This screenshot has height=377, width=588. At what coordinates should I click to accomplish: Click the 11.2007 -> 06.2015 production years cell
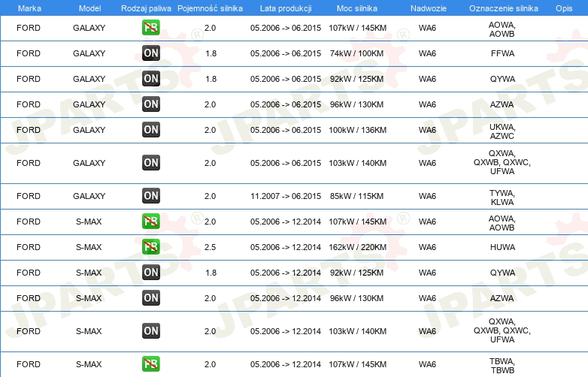click(x=286, y=196)
